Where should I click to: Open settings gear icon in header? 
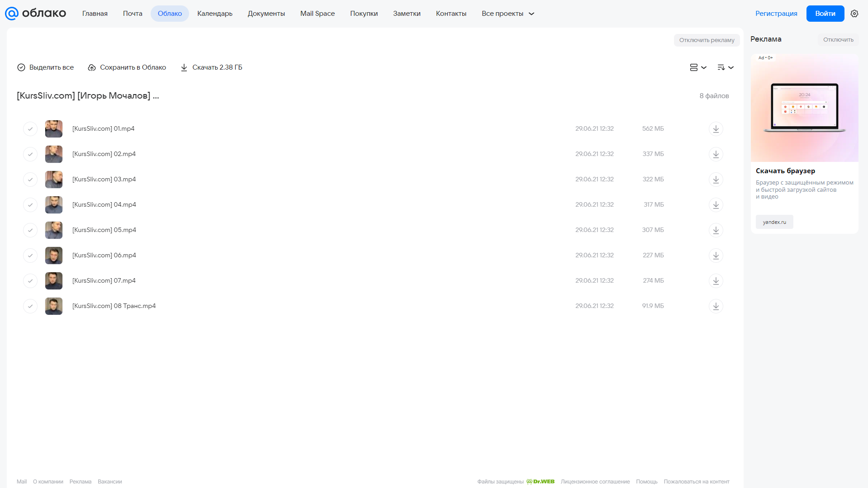[854, 14]
